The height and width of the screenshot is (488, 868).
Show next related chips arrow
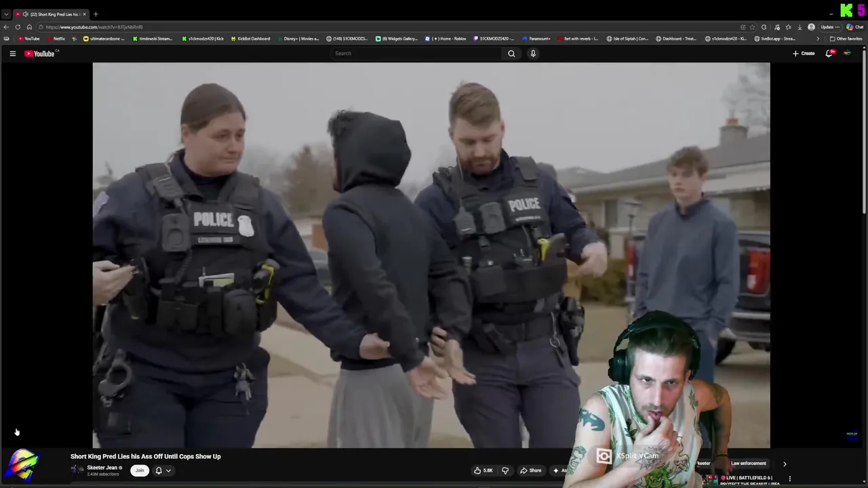pyautogui.click(x=785, y=464)
